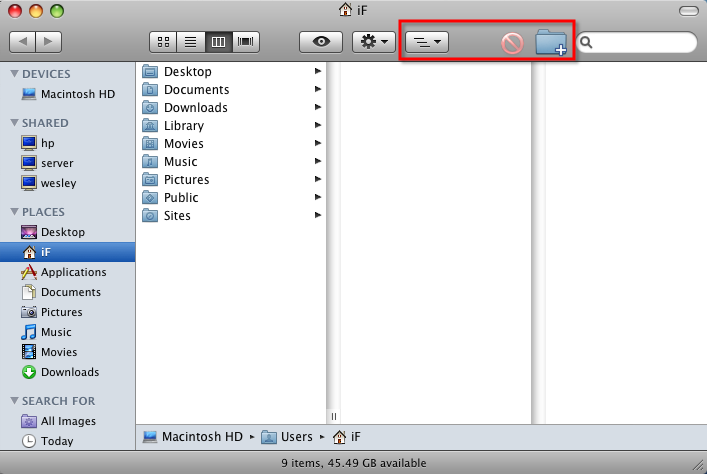Viewport: 707px width, 474px height.
Task: Click the search field
Action: click(x=637, y=42)
